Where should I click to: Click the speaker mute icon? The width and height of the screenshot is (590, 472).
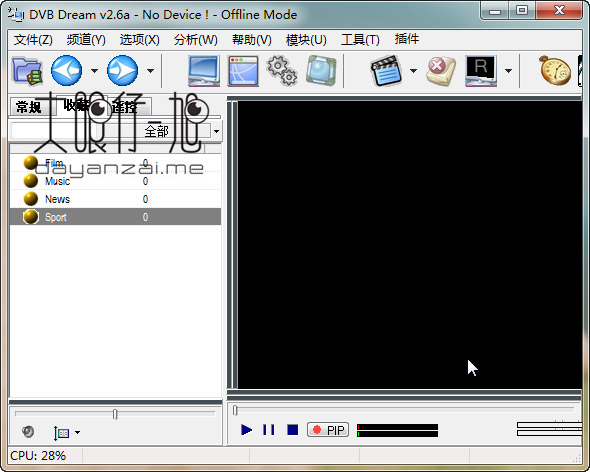(x=28, y=431)
